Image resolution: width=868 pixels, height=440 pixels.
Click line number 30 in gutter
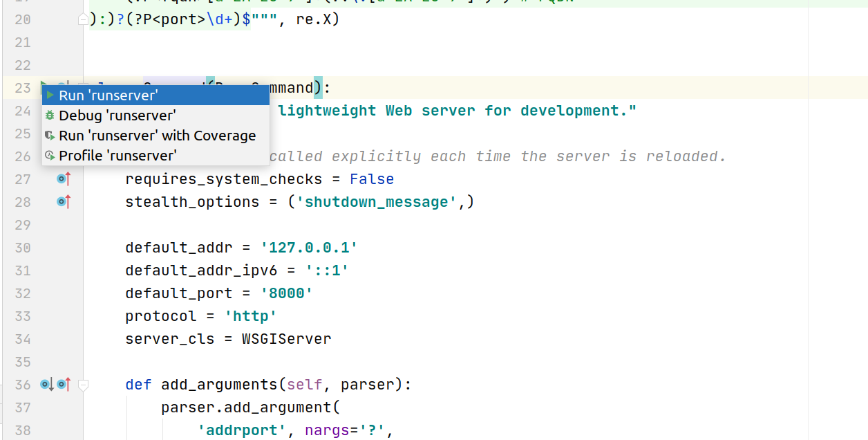pos(22,248)
